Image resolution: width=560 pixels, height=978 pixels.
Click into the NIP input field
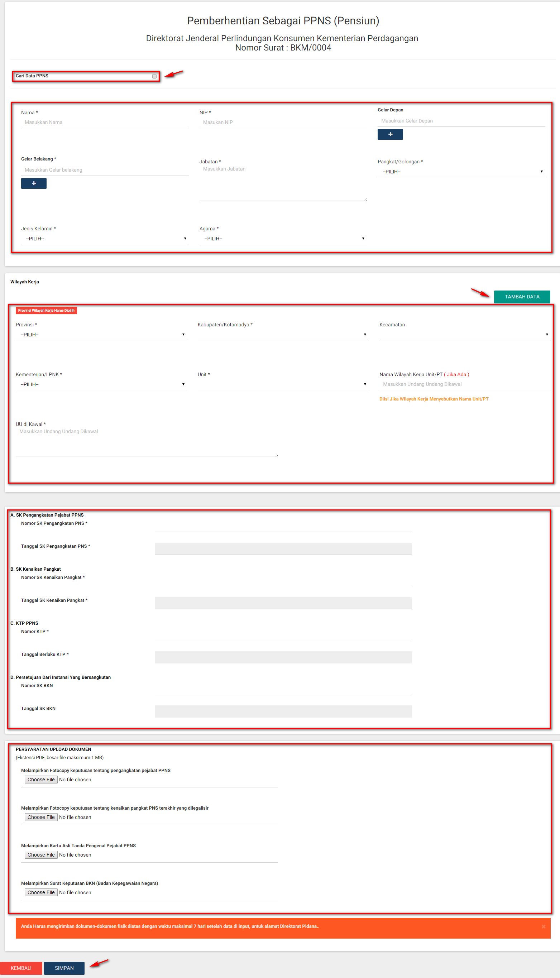pyautogui.click(x=283, y=122)
